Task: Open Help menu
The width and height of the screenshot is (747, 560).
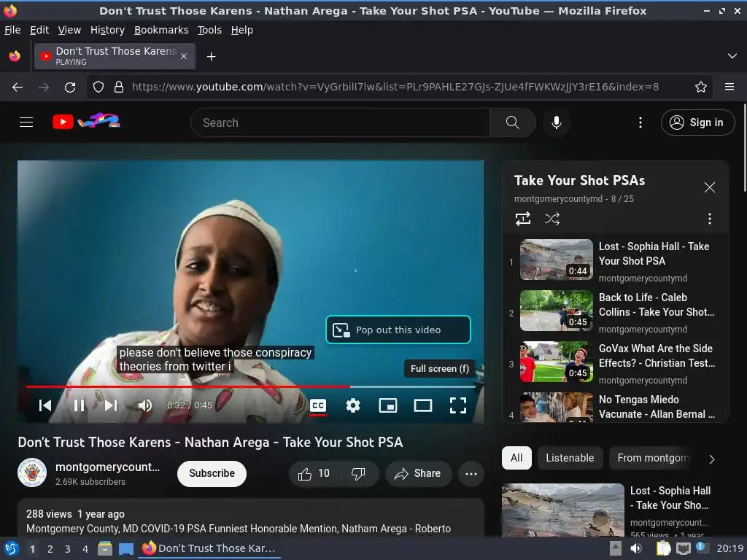Action: coord(242,30)
